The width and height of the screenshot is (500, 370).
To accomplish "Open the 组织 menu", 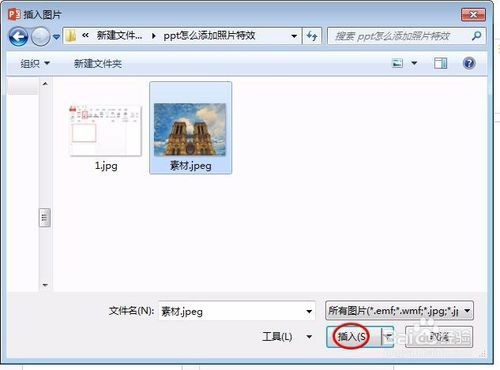I will [x=35, y=63].
